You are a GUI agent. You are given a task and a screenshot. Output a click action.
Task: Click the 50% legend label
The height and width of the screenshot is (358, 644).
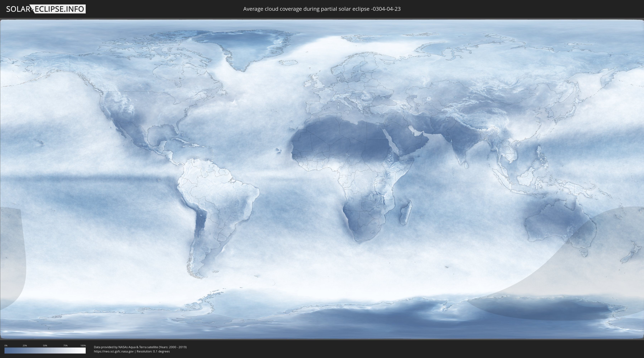click(x=45, y=345)
